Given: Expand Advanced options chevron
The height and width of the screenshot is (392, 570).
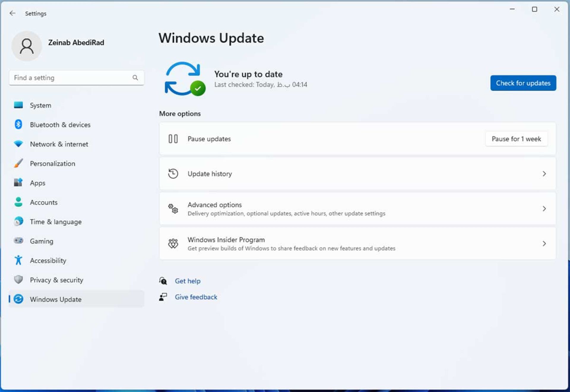Looking at the screenshot, I should click(x=544, y=209).
